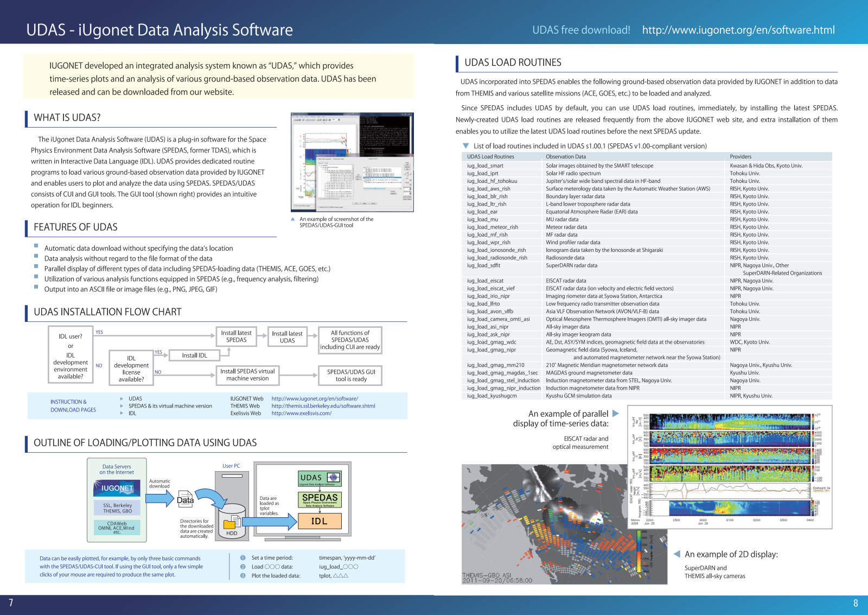Click step 1 circle 'Set a time period'
The width and height of the screenshot is (868, 615).
pyautogui.click(x=242, y=557)
